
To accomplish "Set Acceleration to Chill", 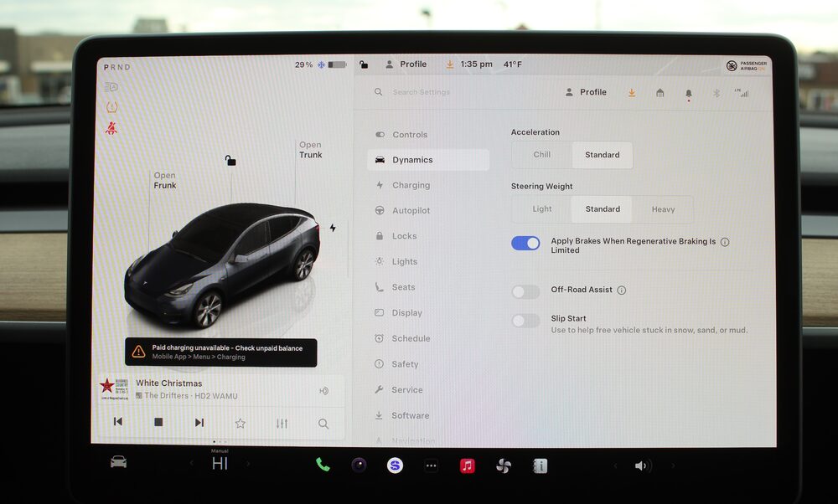I will pyautogui.click(x=542, y=155).
